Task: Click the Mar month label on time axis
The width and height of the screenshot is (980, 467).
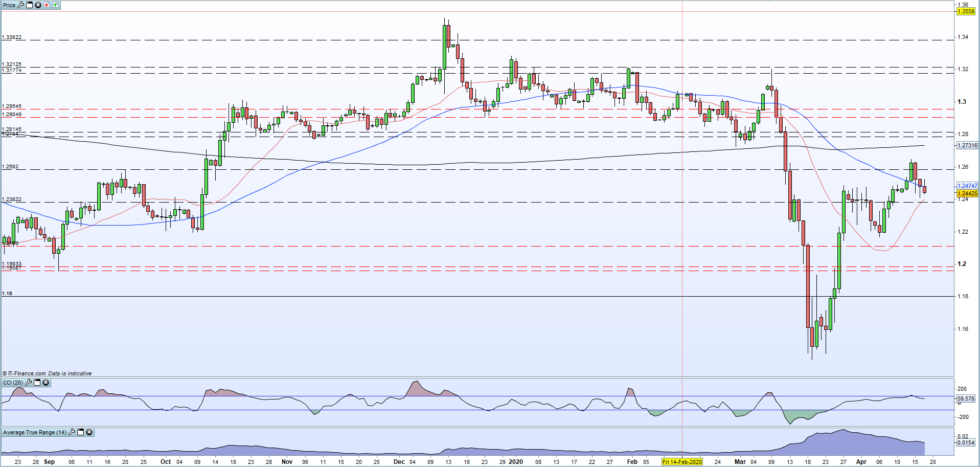Action: (740, 462)
